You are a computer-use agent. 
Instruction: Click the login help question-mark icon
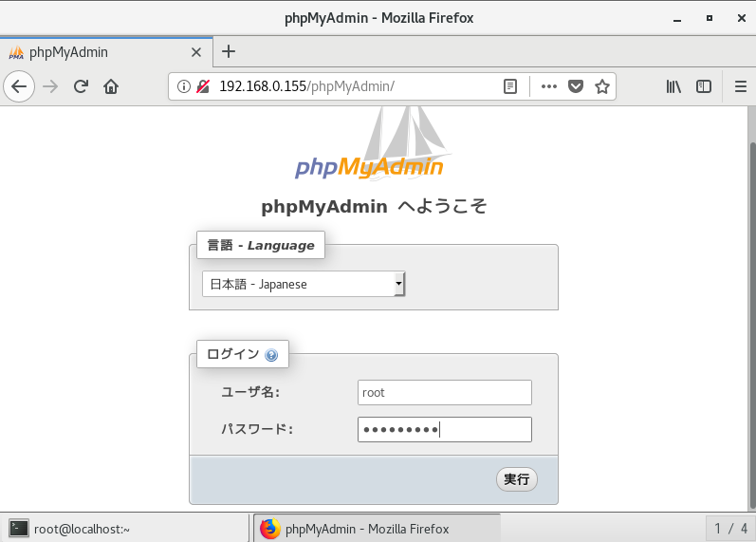click(271, 355)
